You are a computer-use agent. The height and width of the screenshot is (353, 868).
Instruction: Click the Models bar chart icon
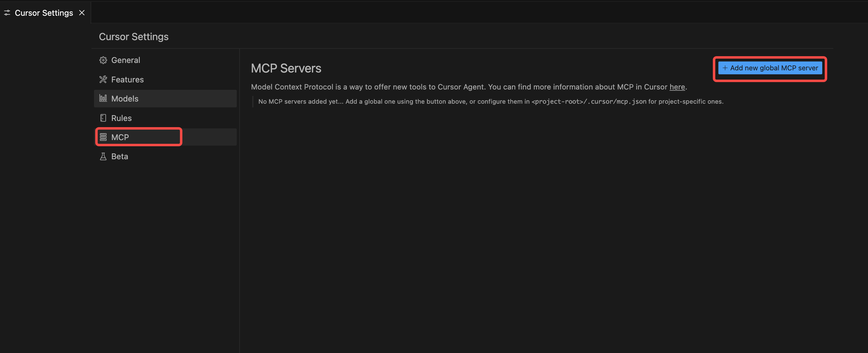point(103,98)
